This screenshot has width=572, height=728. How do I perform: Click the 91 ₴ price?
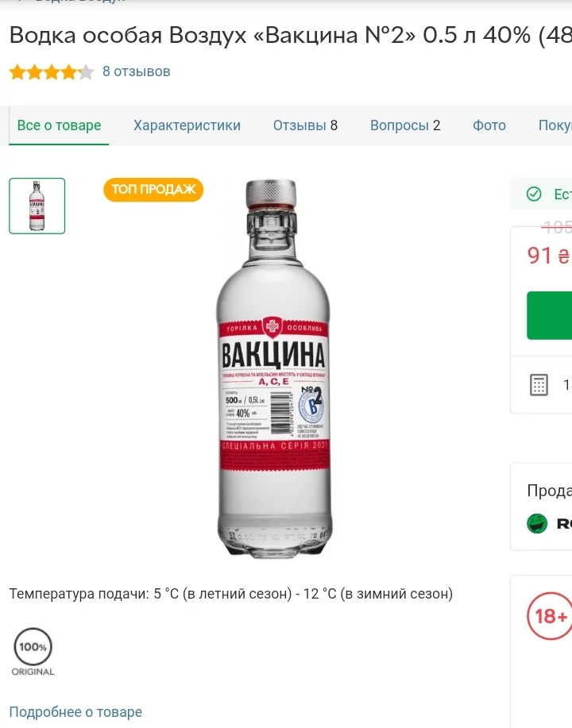[x=548, y=256]
